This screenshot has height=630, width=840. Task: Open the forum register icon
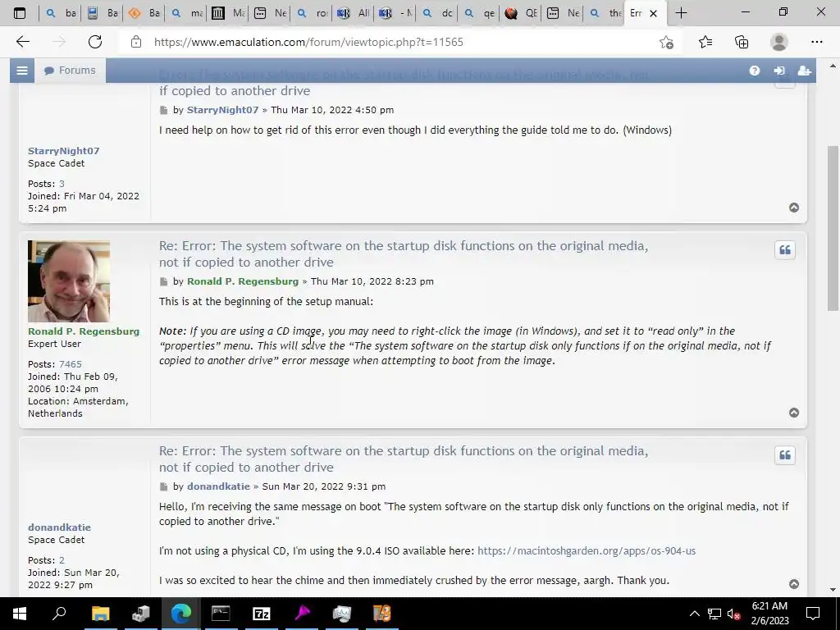pyautogui.click(x=804, y=71)
